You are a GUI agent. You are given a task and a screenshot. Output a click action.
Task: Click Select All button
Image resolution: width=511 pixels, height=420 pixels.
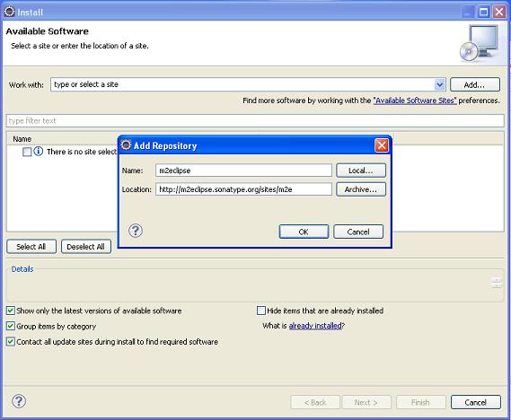coord(31,247)
